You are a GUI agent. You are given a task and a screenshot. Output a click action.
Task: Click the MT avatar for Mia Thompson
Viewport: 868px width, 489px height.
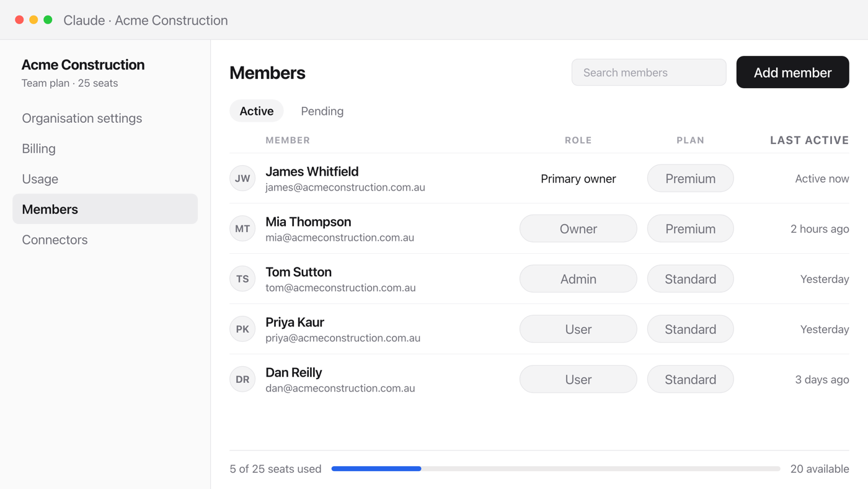(242, 228)
